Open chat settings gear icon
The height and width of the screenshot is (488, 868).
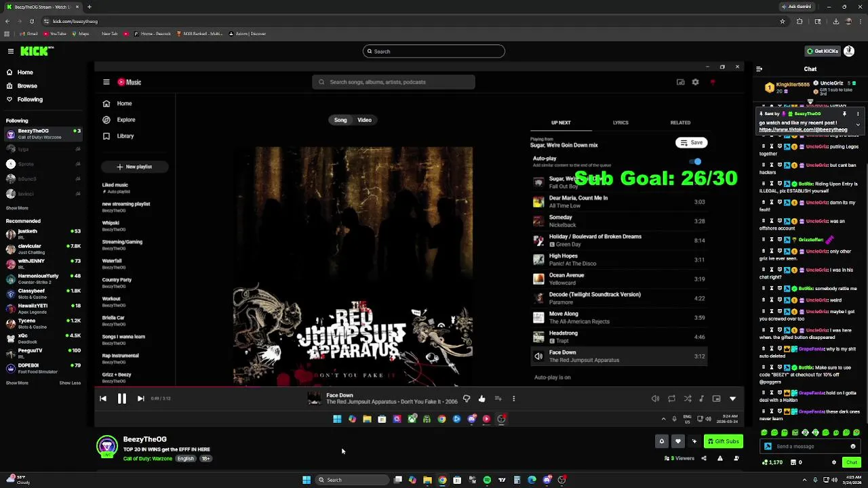834,462
